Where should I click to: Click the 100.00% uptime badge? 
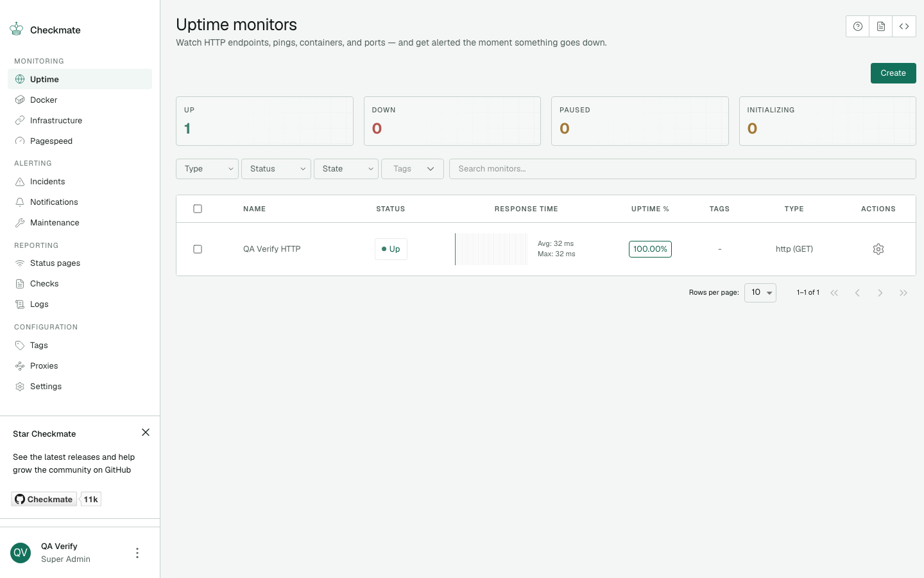pos(650,249)
